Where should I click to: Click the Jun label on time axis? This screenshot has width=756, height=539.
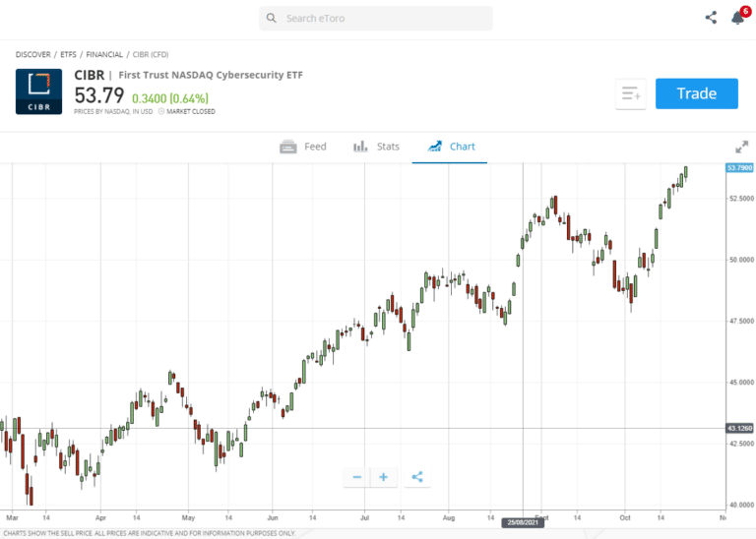coord(273,517)
